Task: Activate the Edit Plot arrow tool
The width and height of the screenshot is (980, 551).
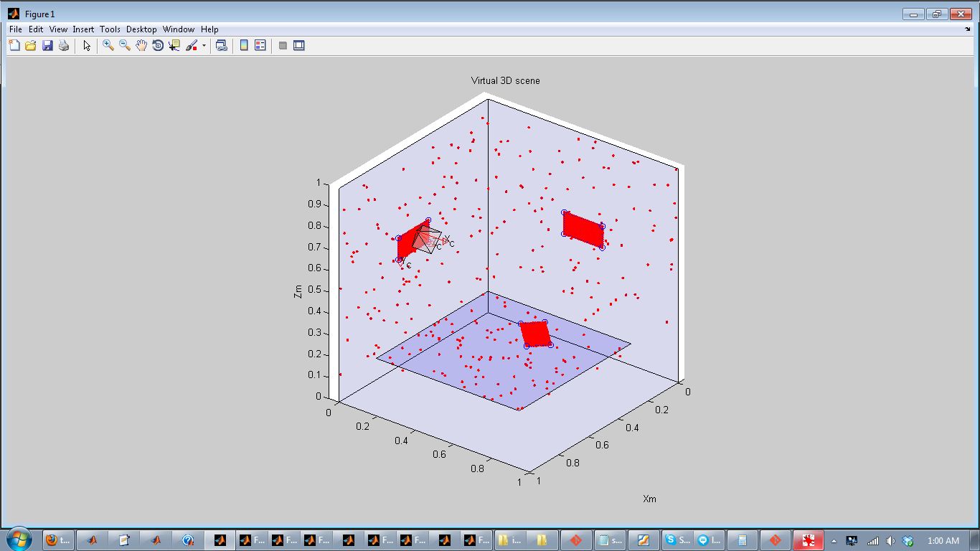Action: click(x=87, y=45)
